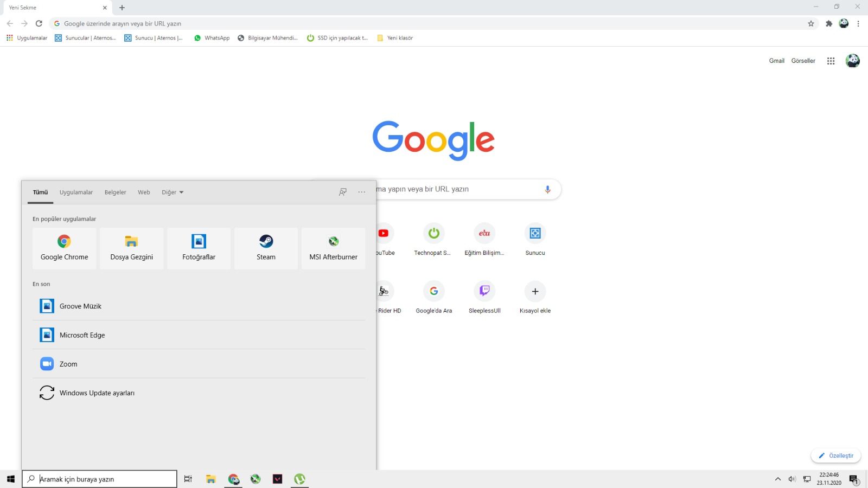
Task: Open a new Chrome tab
Action: click(x=122, y=8)
